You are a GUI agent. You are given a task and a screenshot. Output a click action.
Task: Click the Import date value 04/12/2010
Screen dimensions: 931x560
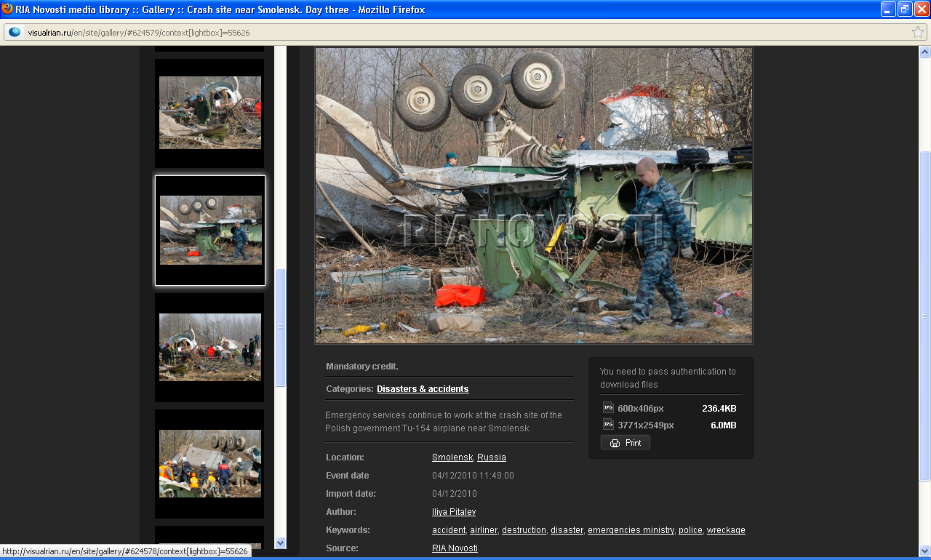[x=455, y=494]
